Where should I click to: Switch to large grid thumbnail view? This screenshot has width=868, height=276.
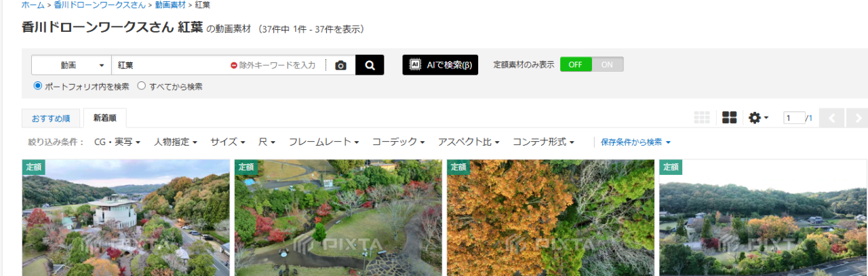[729, 118]
